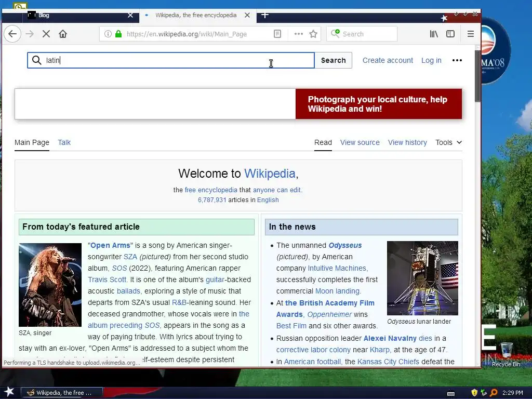
Task: Open the Firefox hamburger menu
Action: pos(470,34)
